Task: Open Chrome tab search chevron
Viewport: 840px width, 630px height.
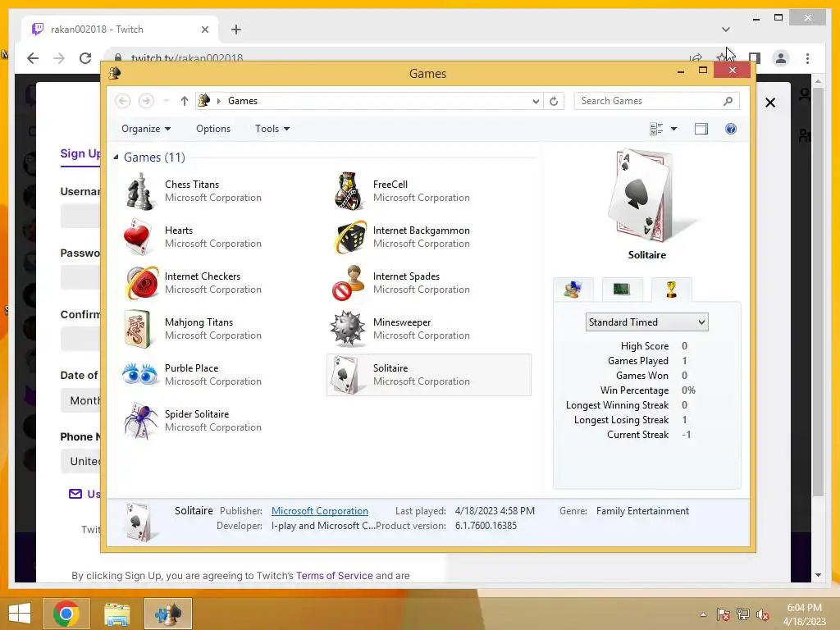Action: pyautogui.click(x=725, y=30)
